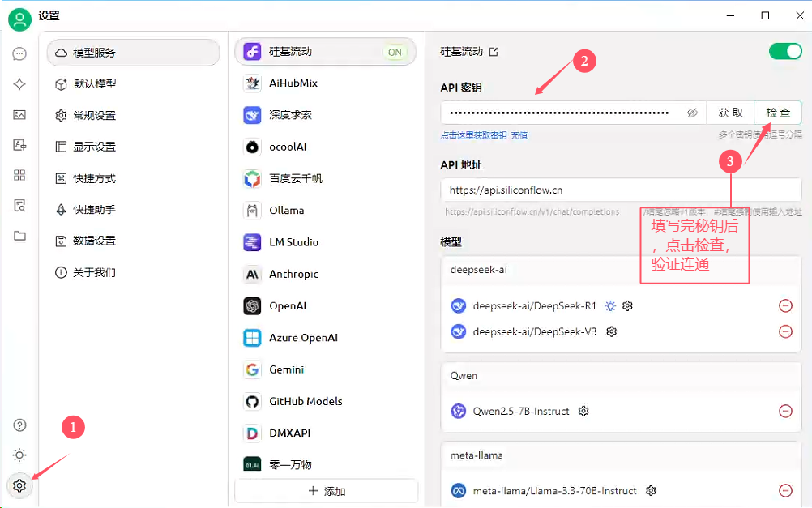Screen dimensions: 812x508
Task: Open the chat assistant sidebar icon
Action: point(19,53)
